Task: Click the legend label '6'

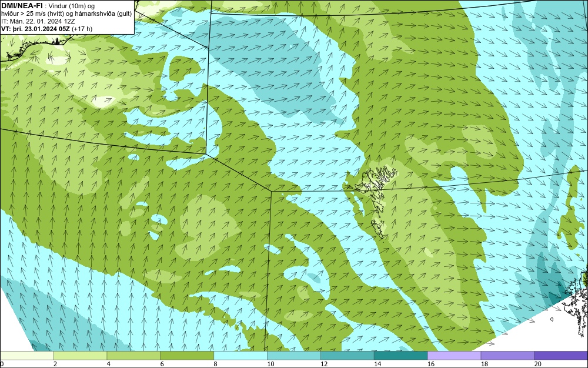Action: tap(162, 364)
